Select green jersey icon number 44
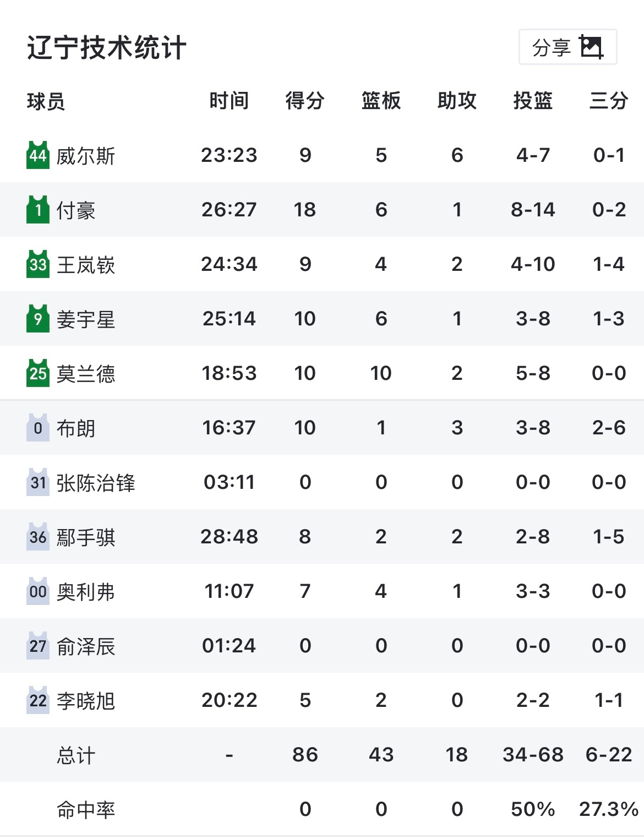The height and width of the screenshot is (839, 644). click(38, 155)
